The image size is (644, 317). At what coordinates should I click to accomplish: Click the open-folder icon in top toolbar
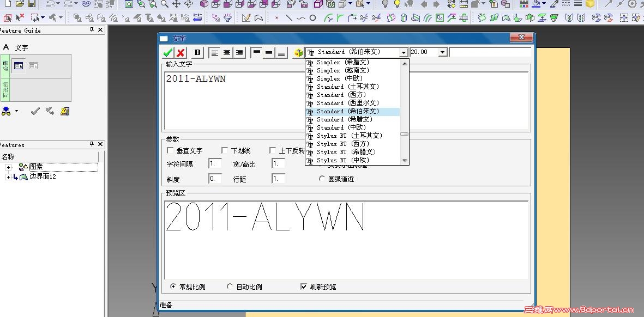[19, 4]
